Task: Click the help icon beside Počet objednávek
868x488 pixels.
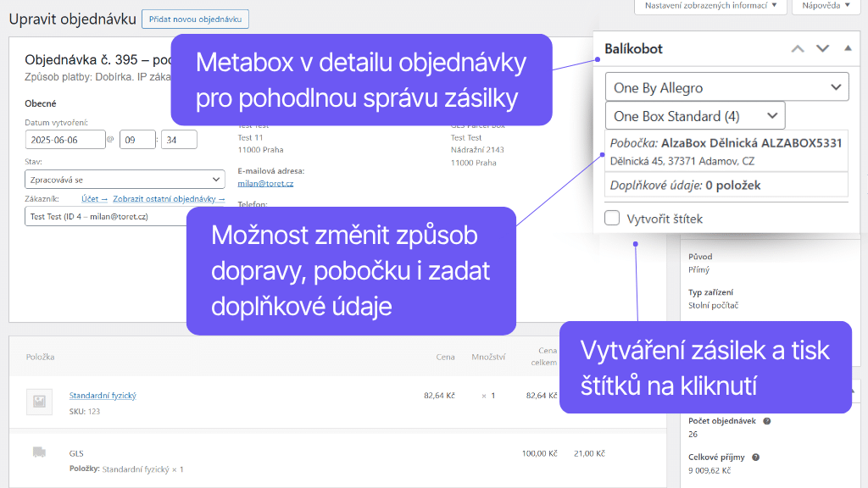Action: pyautogui.click(x=767, y=421)
